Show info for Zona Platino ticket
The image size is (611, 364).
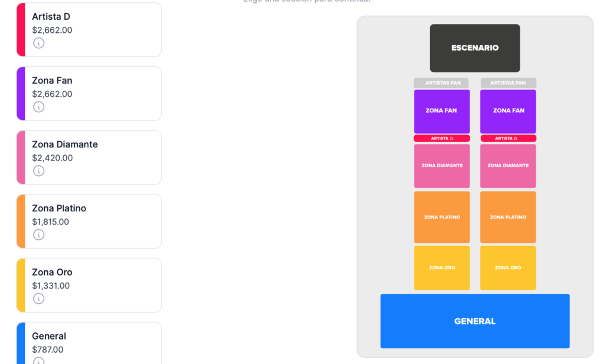point(39,235)
